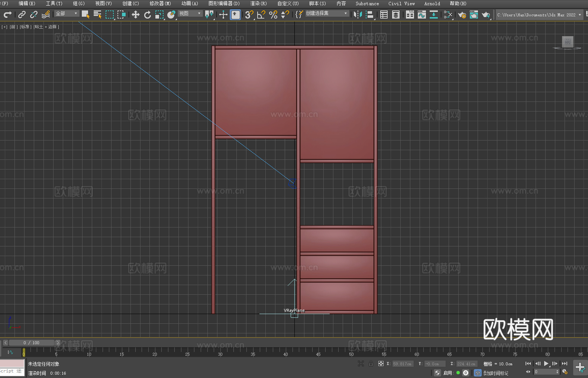588x378 pixels.
Task: Click the Unlink Selection icon
Action: (x=34, y=14)
